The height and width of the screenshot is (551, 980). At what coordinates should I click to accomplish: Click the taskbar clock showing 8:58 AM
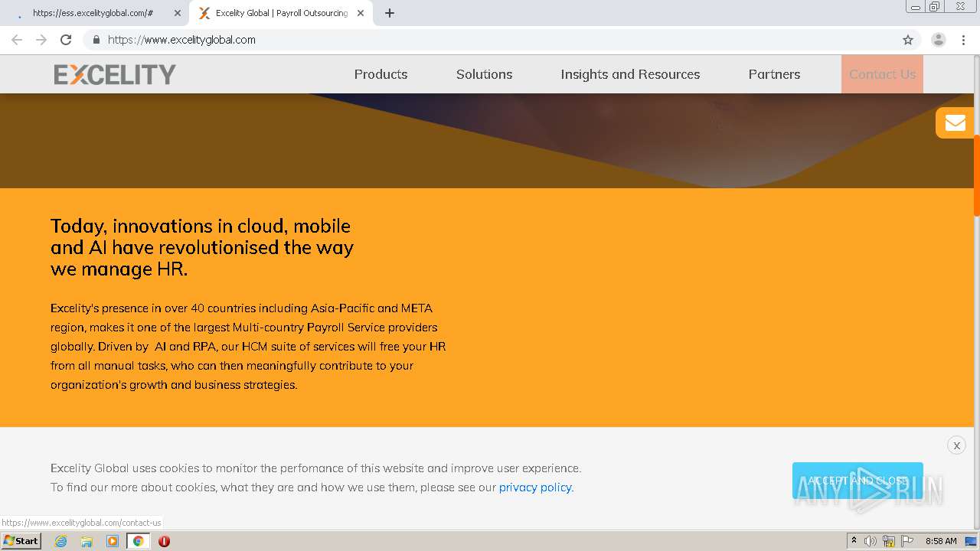pos(941,541)
